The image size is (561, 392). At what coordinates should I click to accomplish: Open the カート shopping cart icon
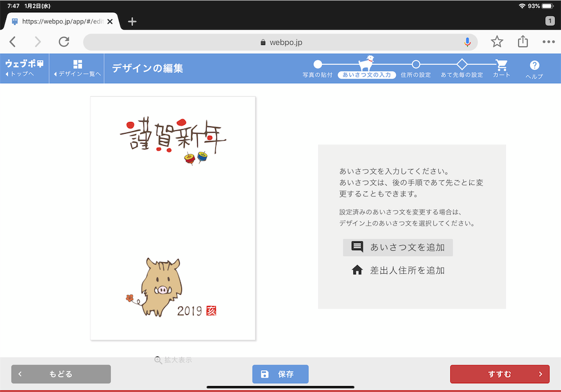coord(501,66)
